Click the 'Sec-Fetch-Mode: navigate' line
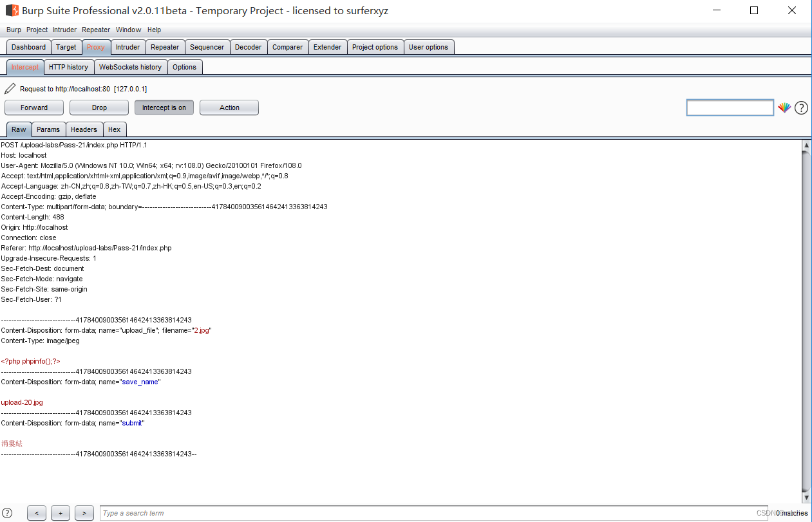Image resolution: width=812 pixels, height=522 pixels. click(42, 279)
